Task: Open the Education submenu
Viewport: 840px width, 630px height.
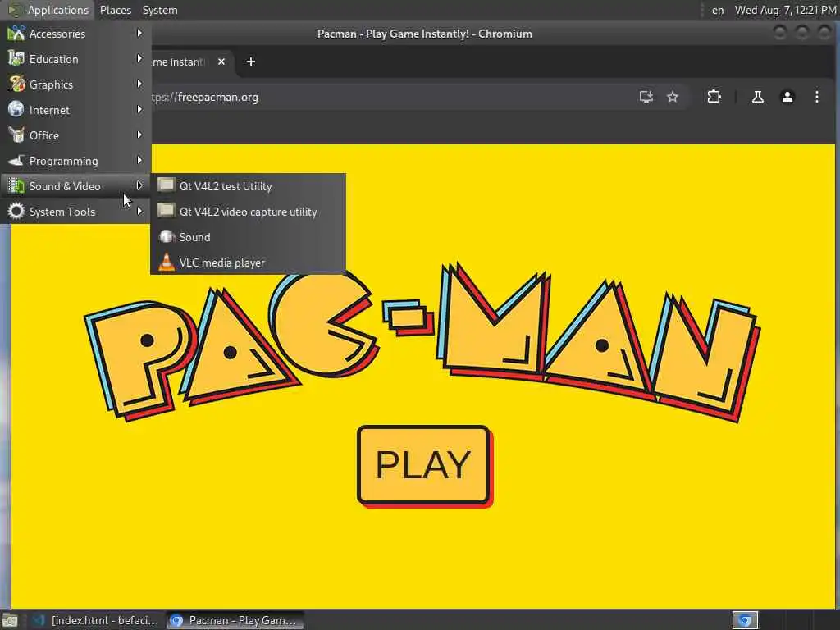Action: point(75,59)
